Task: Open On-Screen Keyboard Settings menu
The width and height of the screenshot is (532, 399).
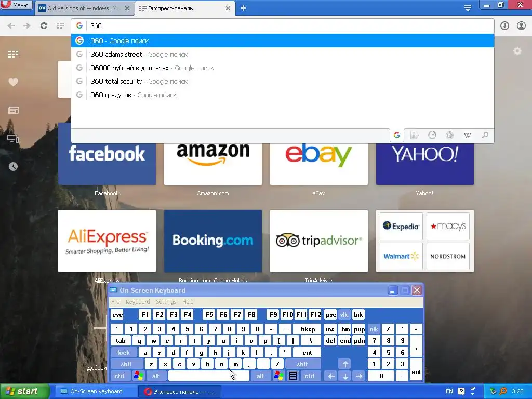Action: click(x=166, y=302)
